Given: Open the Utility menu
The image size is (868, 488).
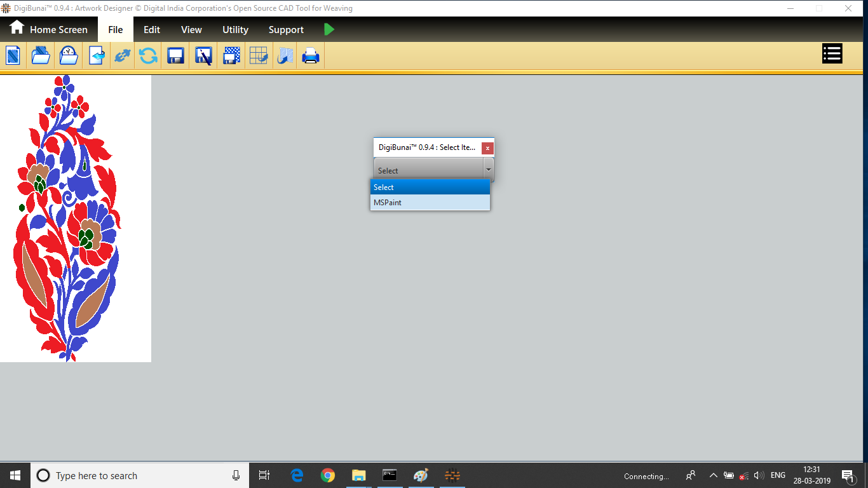Looking at the screenshot, I should (235, 30).
